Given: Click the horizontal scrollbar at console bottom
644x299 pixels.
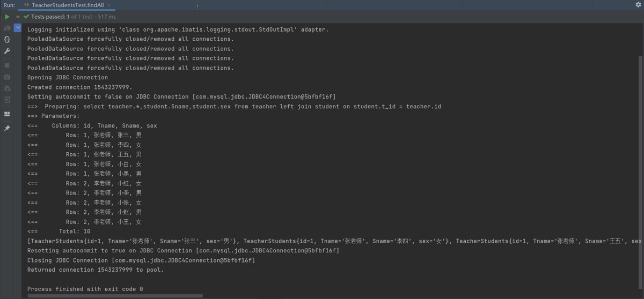Looking at the screenshot, I should [x=115, y=295].
